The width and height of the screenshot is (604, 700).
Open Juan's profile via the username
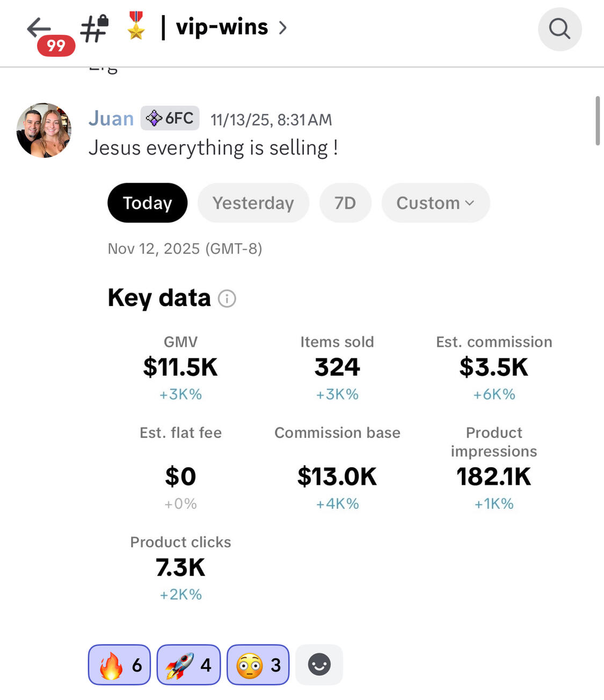point(111,118)
